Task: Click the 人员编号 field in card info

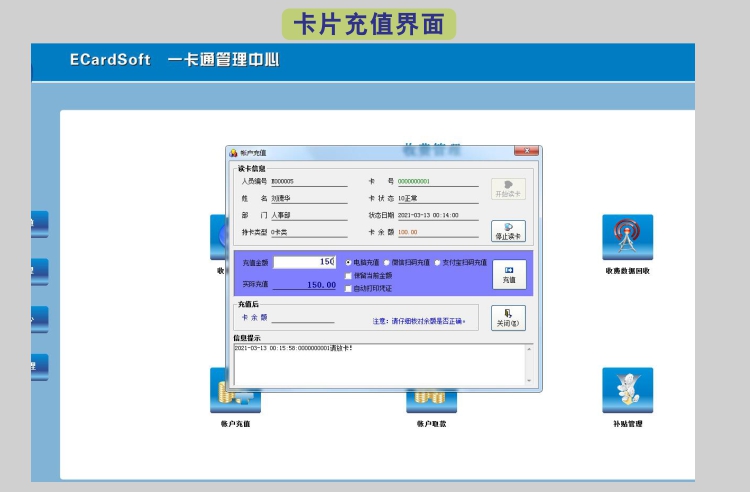Action: [x=308, y=182]
